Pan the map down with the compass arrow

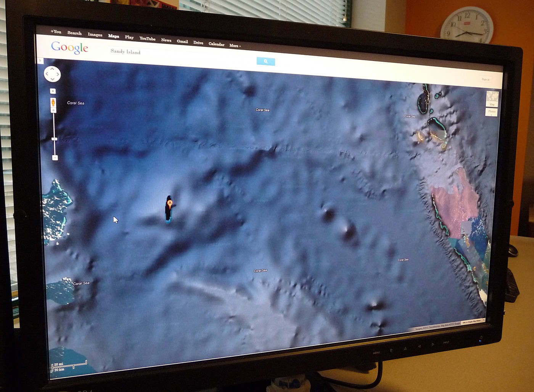point(52,79)
